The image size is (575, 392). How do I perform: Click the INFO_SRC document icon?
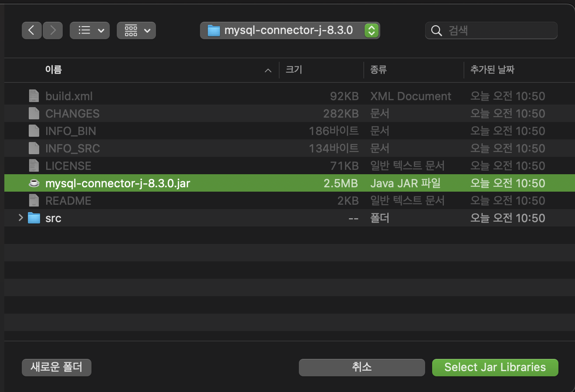point(34,148)
